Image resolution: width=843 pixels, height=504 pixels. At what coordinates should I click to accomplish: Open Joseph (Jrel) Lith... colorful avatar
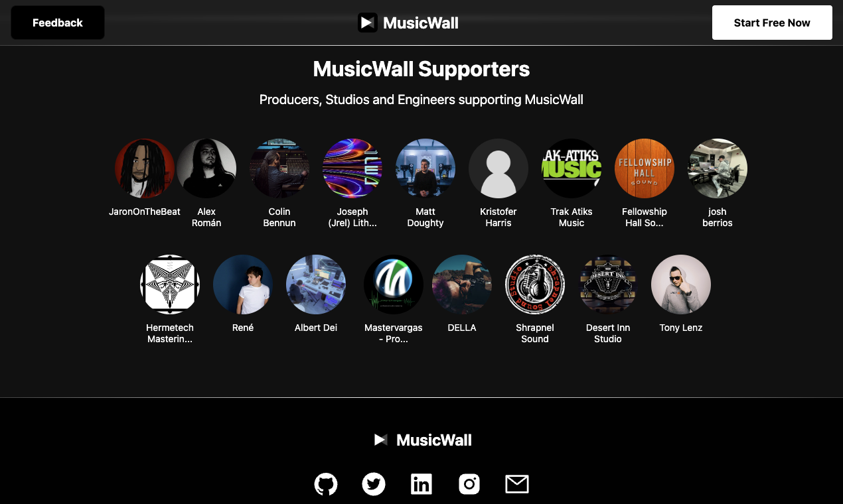tap(352, 168)
